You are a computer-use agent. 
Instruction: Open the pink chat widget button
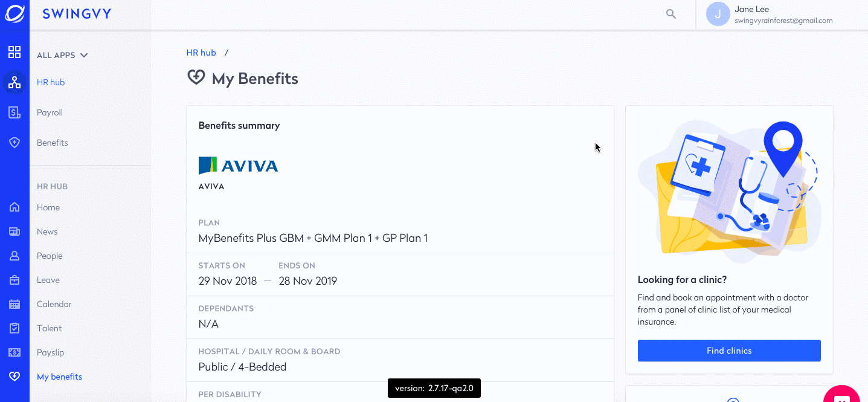point(841,395)
